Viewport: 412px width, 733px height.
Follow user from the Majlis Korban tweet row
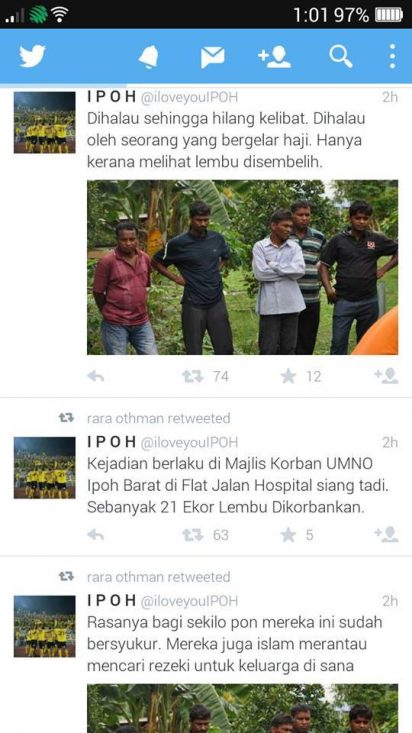386,534
